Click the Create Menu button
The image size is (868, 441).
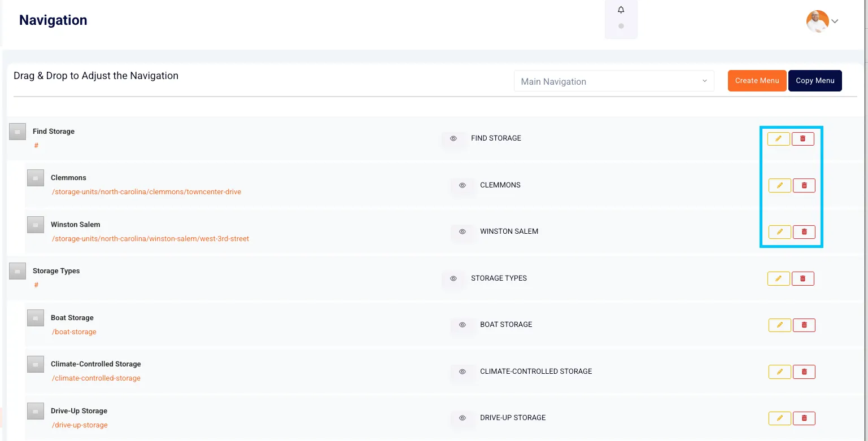(757, 81)
